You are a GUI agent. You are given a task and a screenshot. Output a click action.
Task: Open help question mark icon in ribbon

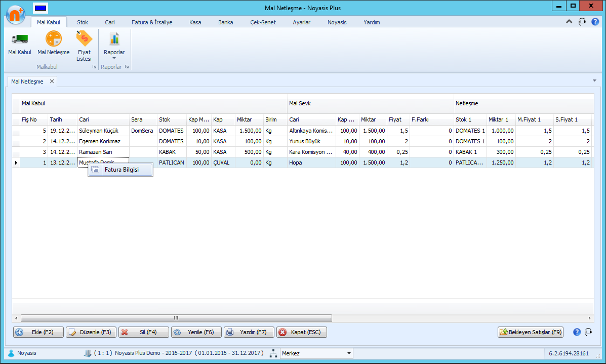(x=595, y=22)
